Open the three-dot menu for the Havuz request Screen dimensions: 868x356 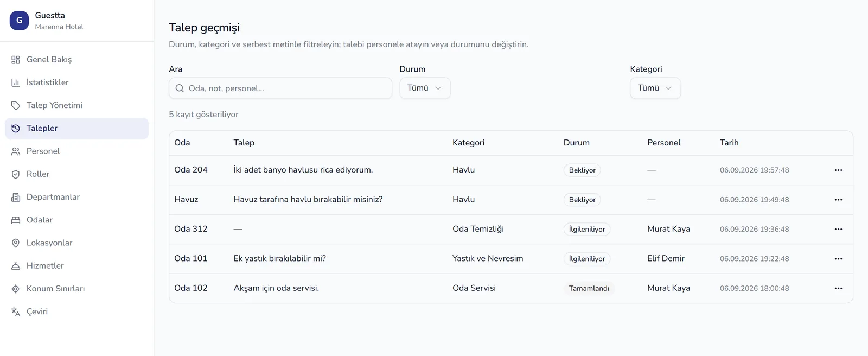pos(838,200)
